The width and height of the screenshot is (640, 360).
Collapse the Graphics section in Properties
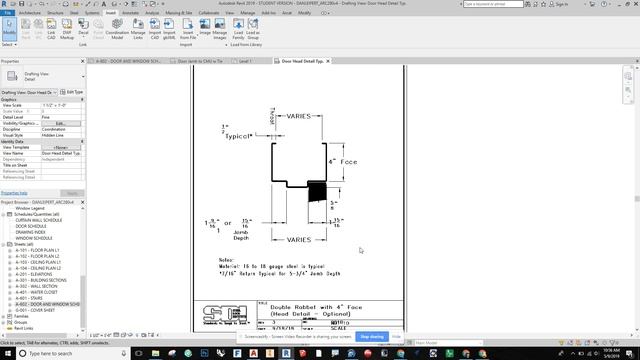tap(82, 100)
